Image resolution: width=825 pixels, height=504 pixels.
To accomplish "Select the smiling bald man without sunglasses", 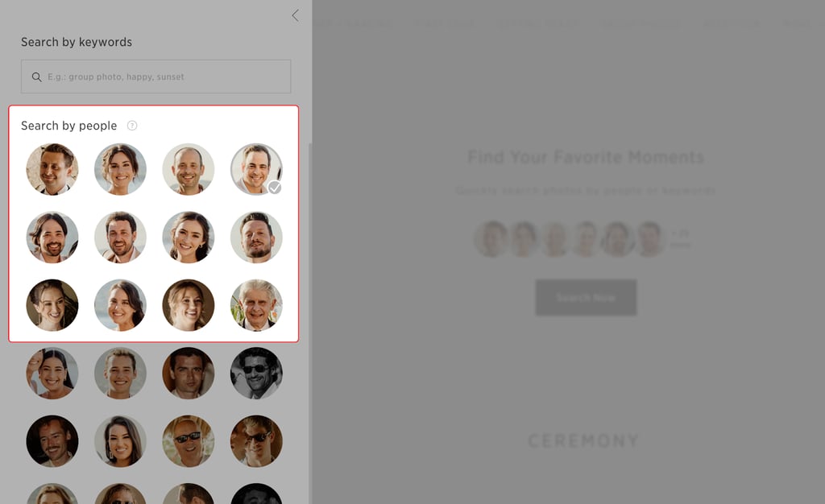I will (189, 169).
